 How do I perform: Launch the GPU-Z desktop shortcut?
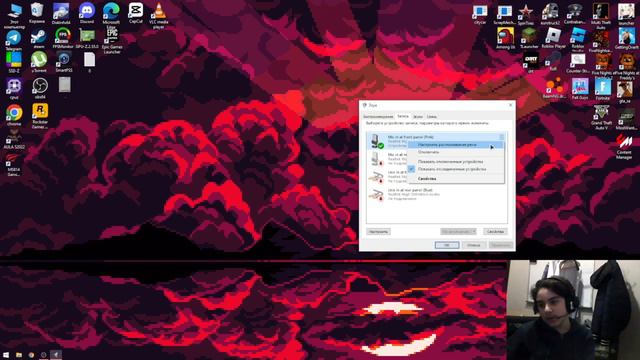point(87,38)
